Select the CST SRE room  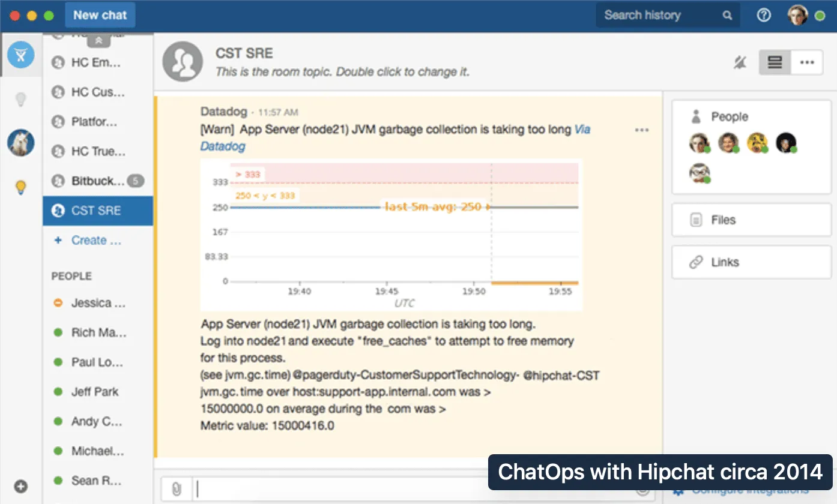pos(98,211)
